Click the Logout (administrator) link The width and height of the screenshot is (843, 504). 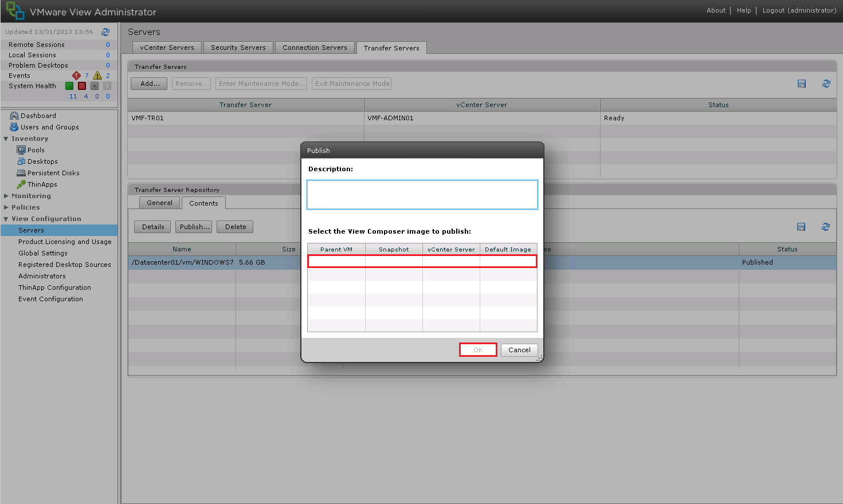click(x=799, y=10)
